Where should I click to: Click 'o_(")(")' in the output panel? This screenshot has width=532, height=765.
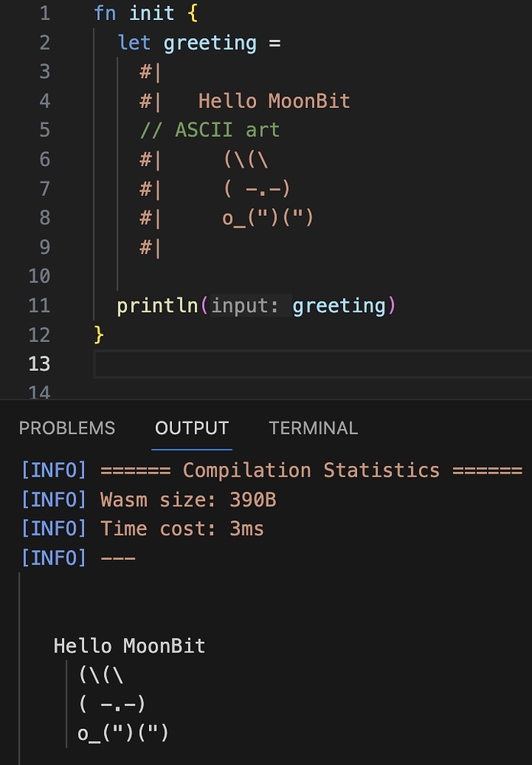point(123,733)
